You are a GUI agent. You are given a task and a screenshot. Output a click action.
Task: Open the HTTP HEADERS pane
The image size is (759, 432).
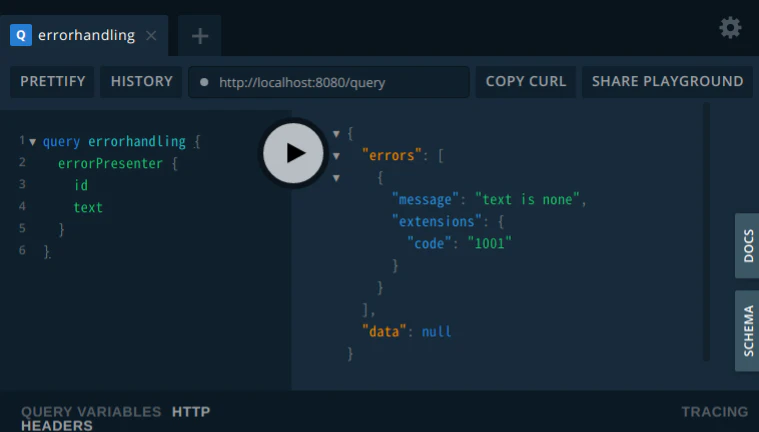116,418
